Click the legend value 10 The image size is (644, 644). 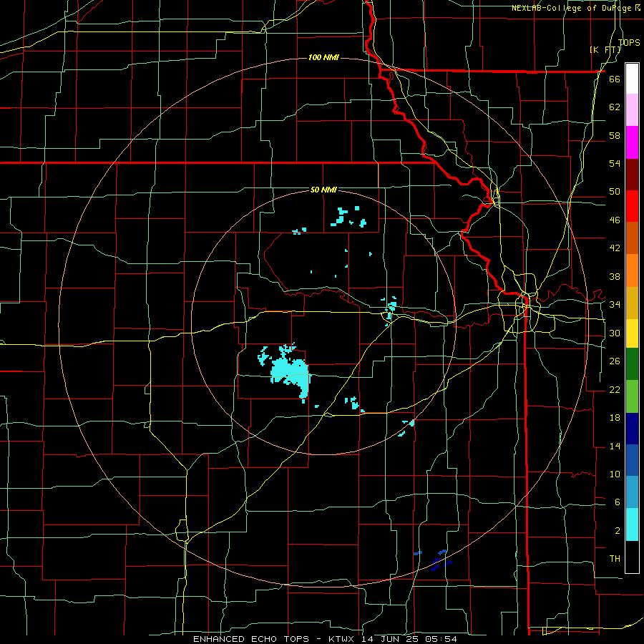[615, 474]
